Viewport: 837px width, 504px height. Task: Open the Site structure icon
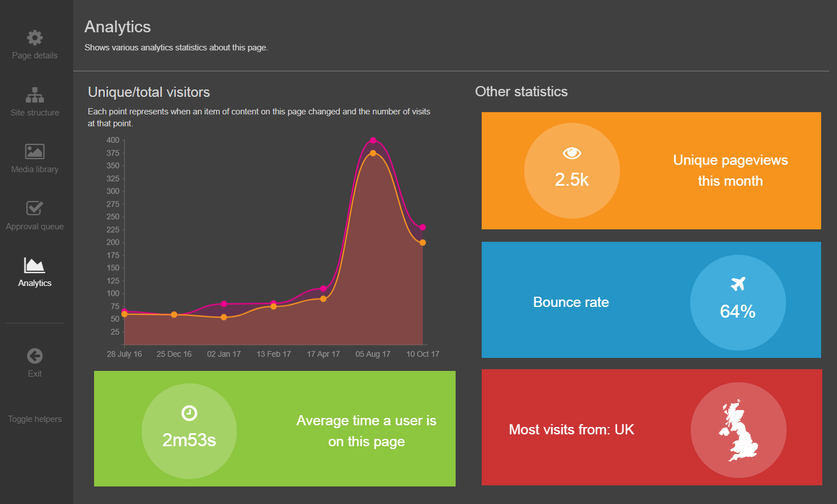(35, 95)
